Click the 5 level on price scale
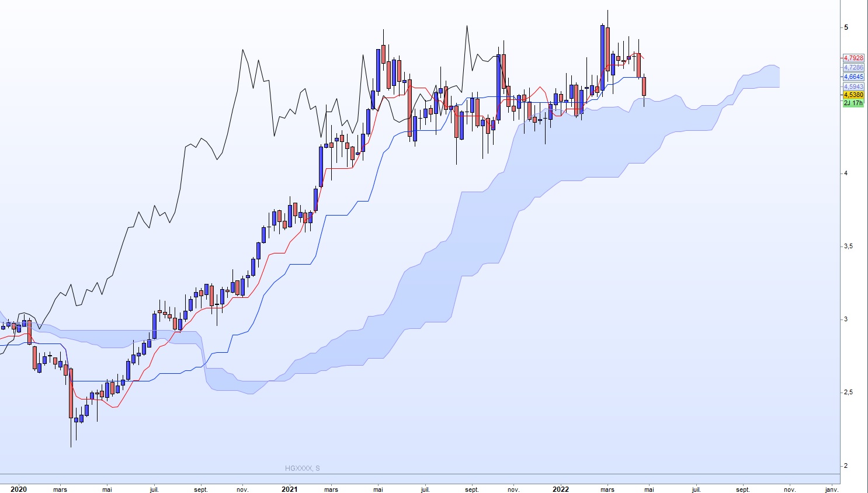Viewport: 868px width, 493px height. (x=846, y=27)
